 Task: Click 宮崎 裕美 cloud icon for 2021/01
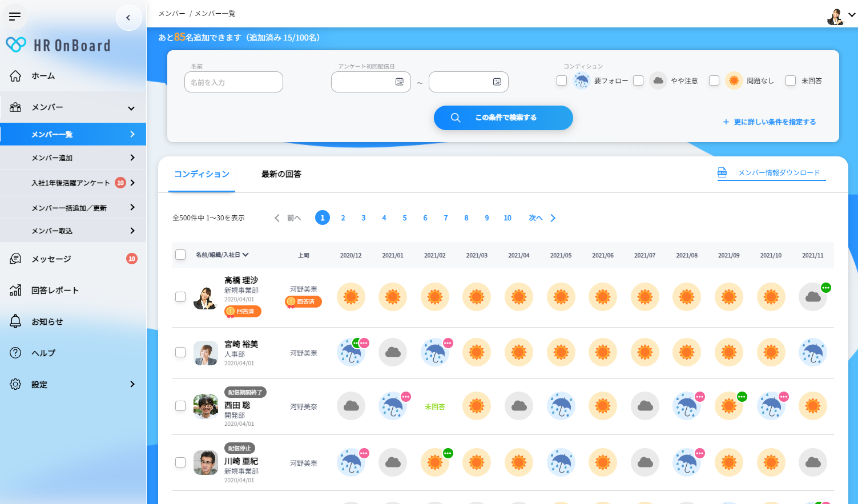393,352
